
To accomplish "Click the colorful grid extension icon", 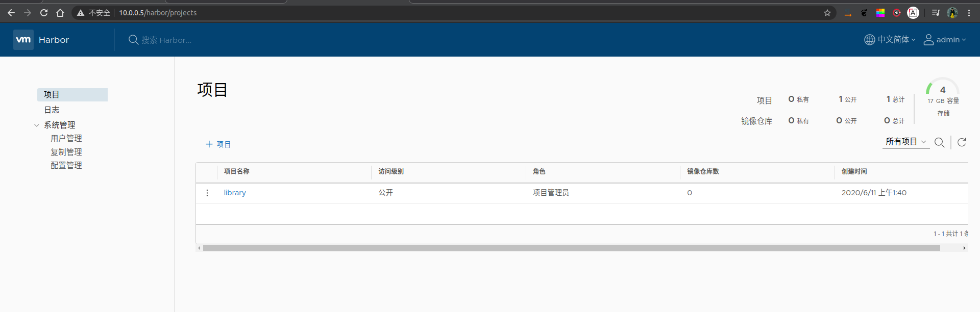I will pyautogui.click(x=880, y=13).
